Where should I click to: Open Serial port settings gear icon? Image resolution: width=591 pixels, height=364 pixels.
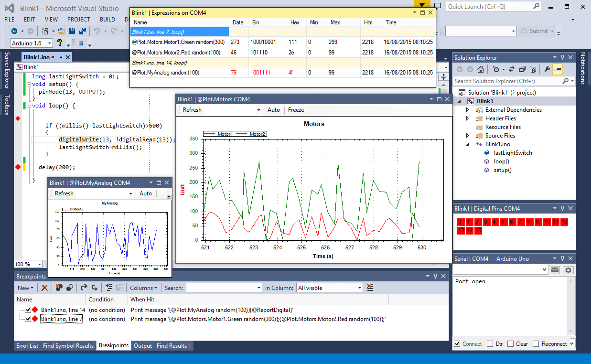(568, 269)
